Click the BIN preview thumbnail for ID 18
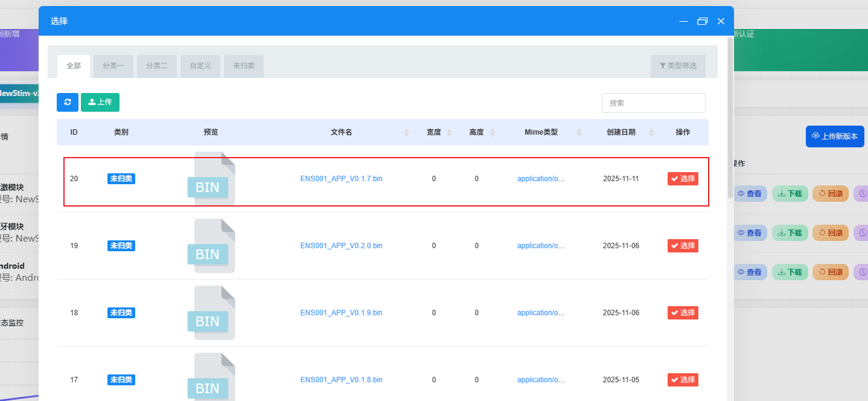This screenshot has height=401, width=868. coord(211,313)
